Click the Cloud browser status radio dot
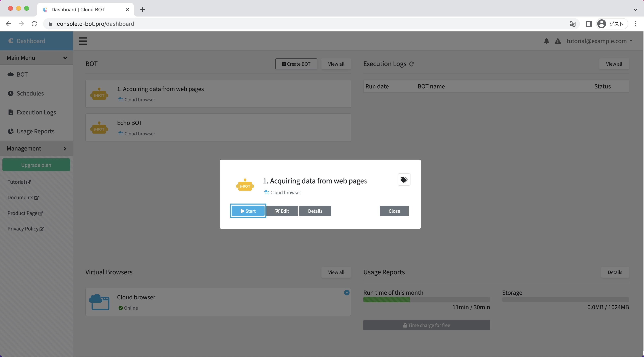Screen dimensions: 644x357 (x=347, y=293)
